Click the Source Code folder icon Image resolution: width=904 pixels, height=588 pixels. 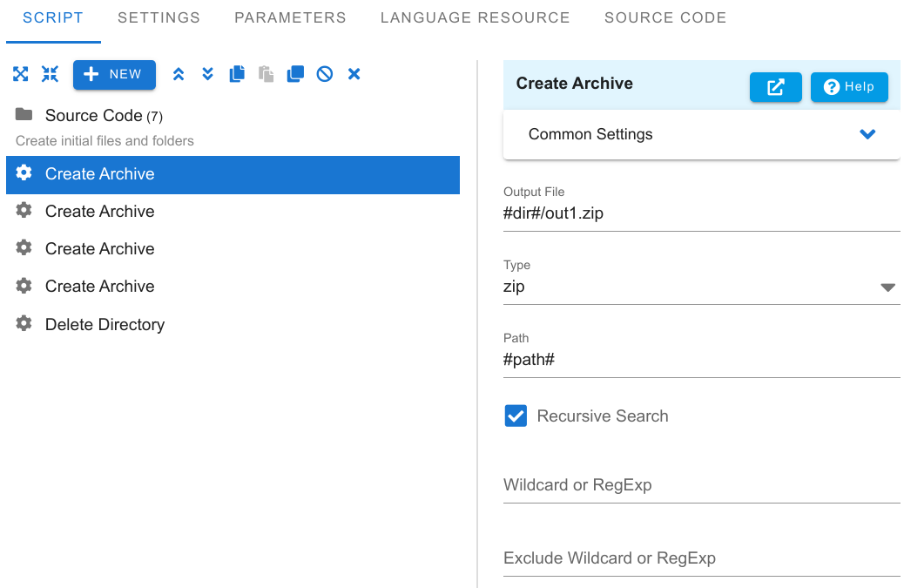tap(24, 114)
